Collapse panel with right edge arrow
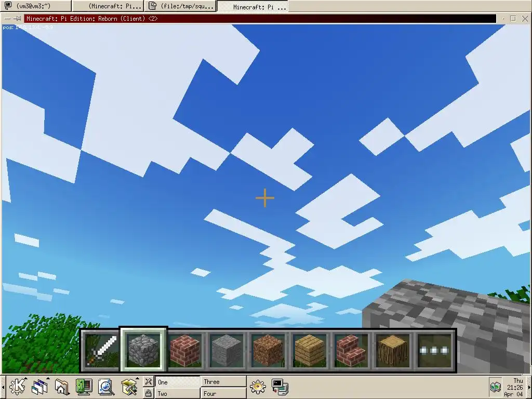This screenshot has height=399, width=532. point(529,387)
